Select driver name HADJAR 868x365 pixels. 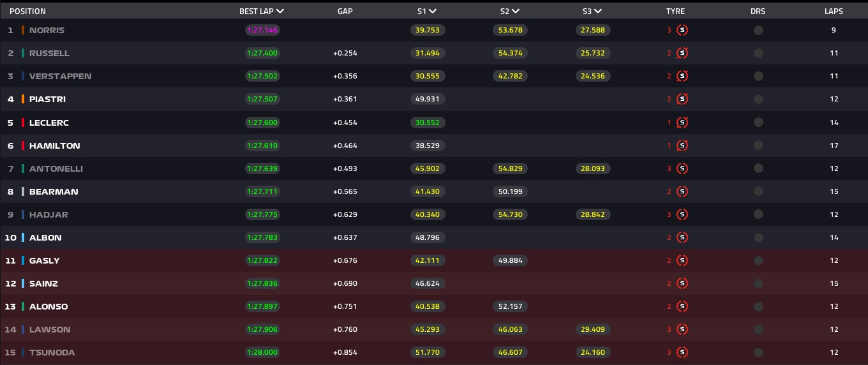[x=49, y=214]
